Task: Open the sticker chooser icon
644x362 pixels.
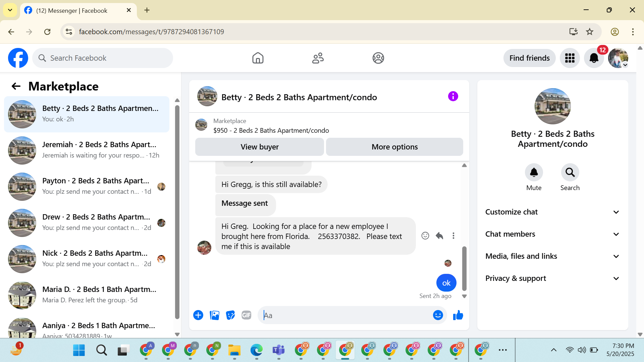Action: (230, 315)
